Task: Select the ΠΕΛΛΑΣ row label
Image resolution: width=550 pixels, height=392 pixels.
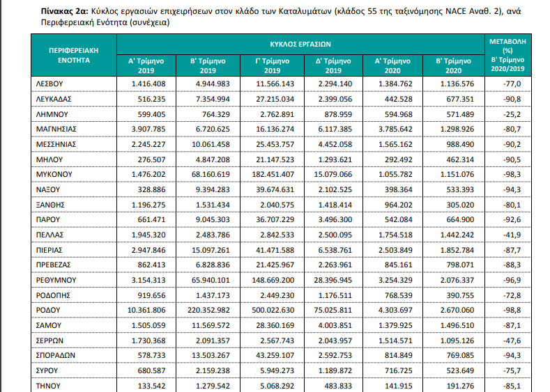Action: coord(49,235)
